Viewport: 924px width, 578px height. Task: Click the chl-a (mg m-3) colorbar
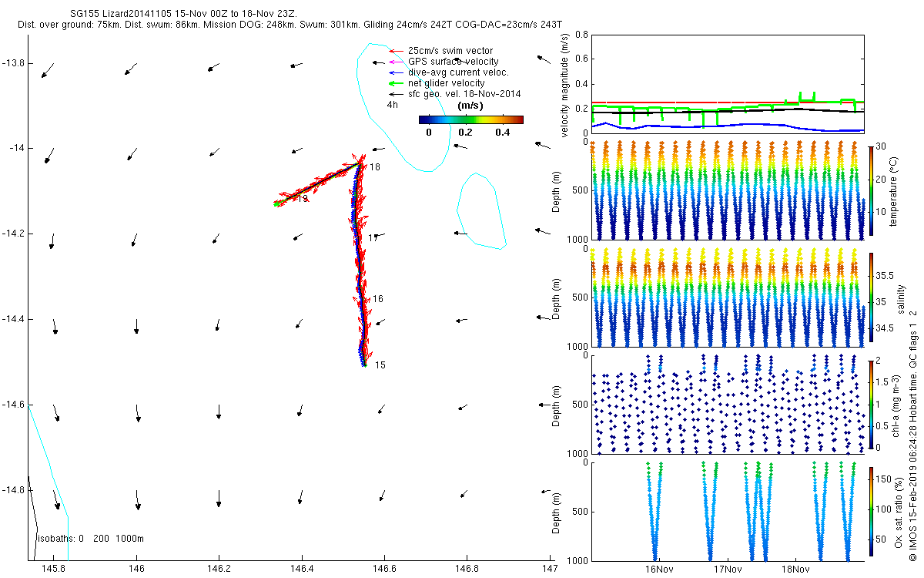click(871, 404)
